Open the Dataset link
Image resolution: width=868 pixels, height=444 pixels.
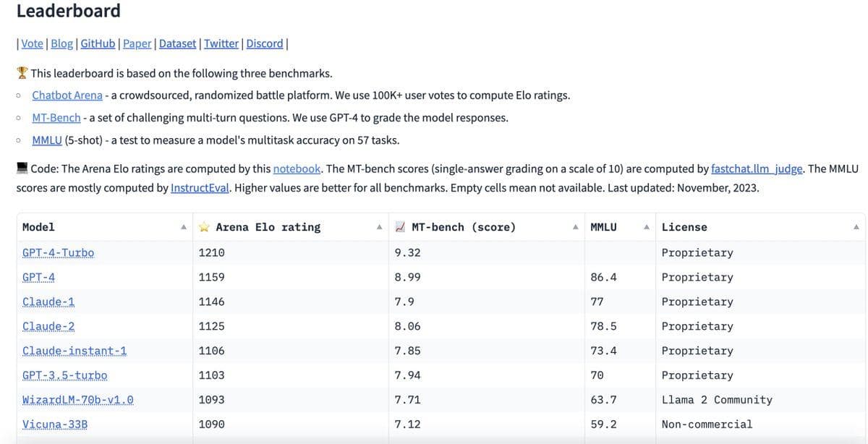(x=177, y=43)
